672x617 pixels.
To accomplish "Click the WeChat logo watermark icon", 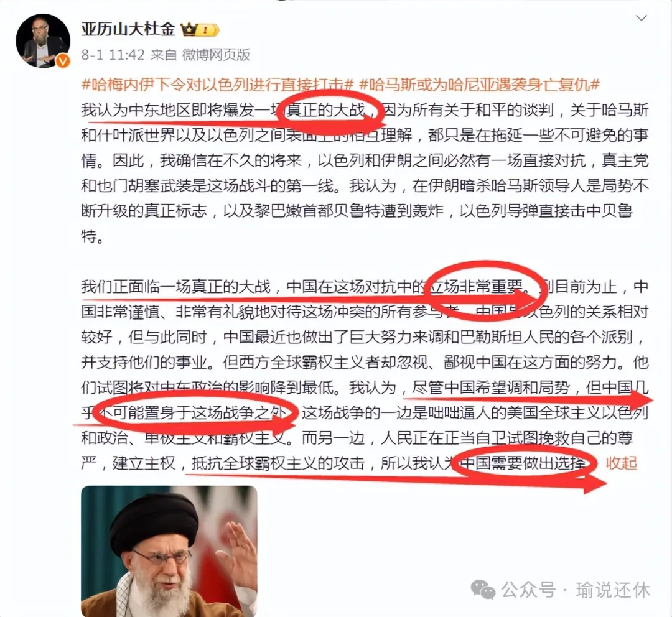I will pyautogui.click(x=483, y=590).
